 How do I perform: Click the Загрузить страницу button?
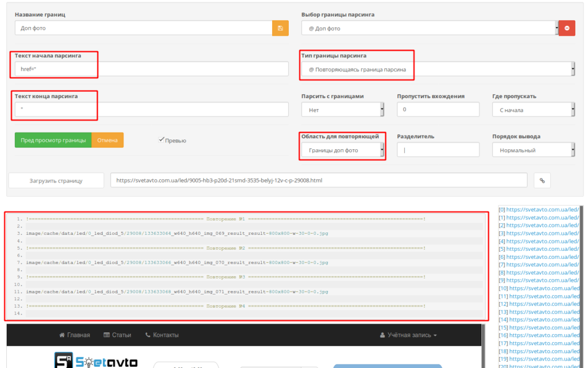pyautogui.click(x=56, y=181)
